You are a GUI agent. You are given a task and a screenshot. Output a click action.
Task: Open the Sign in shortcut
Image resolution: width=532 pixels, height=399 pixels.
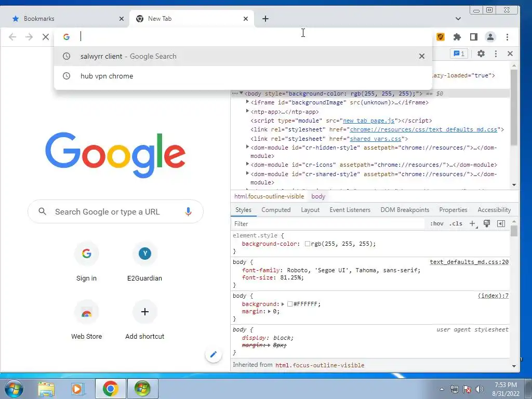87,262
